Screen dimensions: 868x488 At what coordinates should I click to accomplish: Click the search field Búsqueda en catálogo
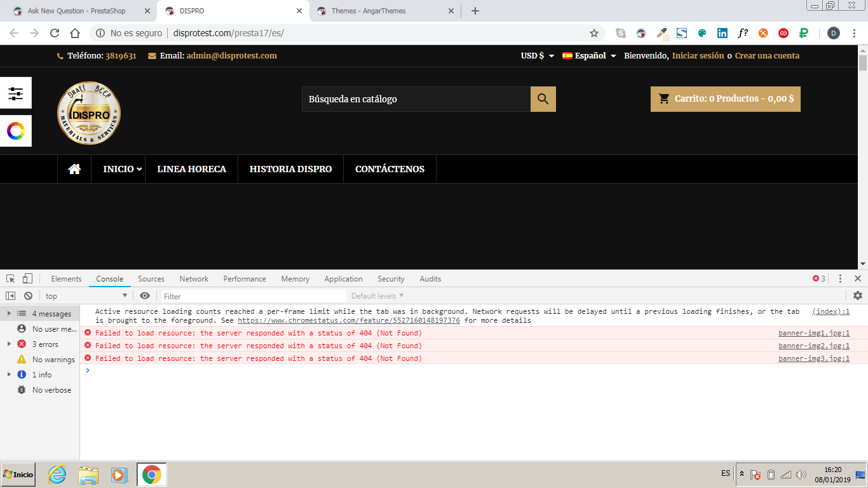(416, 99)
